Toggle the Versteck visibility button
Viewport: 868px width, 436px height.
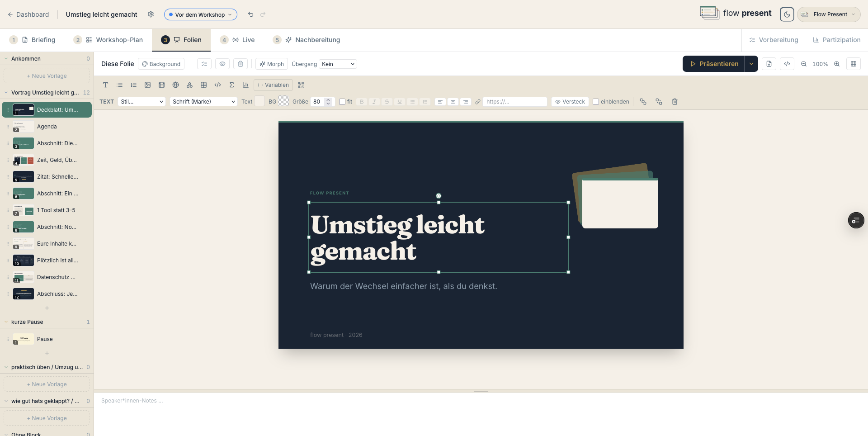pos(570,102)
